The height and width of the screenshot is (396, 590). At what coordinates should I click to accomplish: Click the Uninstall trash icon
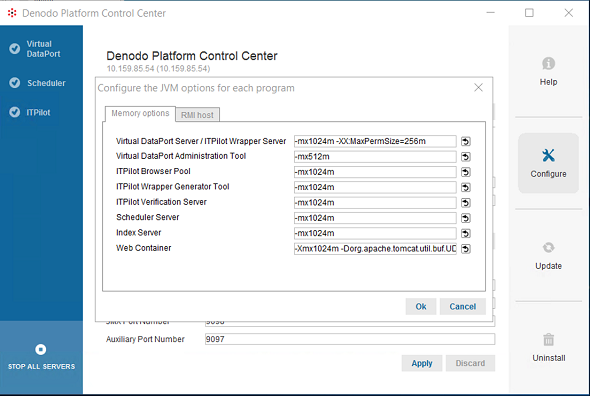tap(548, 340)
